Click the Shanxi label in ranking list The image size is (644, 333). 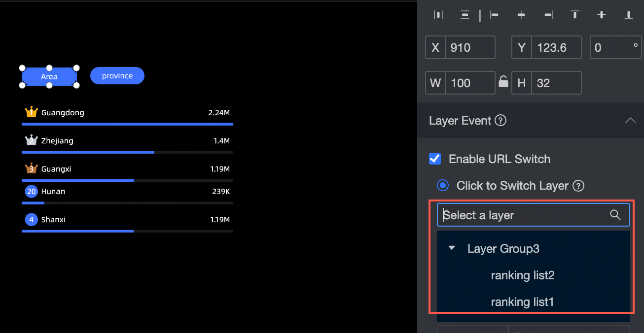coord(53,219)
